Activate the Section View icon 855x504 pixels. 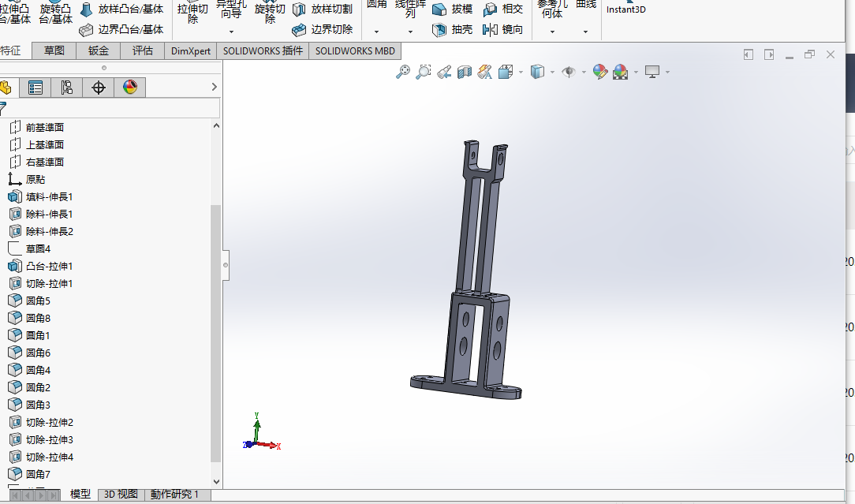pos(465,72)
